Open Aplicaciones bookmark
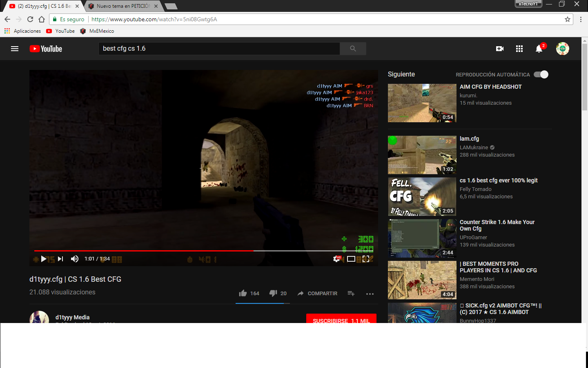 pos(22,31)
